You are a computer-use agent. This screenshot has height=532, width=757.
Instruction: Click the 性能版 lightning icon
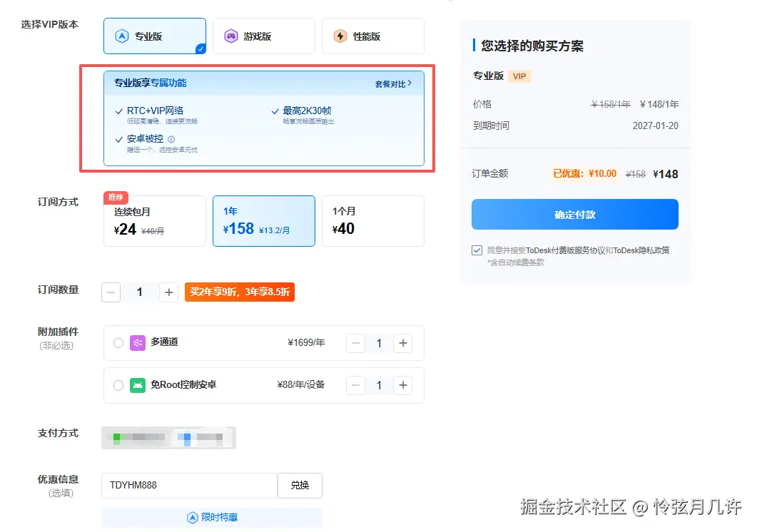tap(340, 36)
